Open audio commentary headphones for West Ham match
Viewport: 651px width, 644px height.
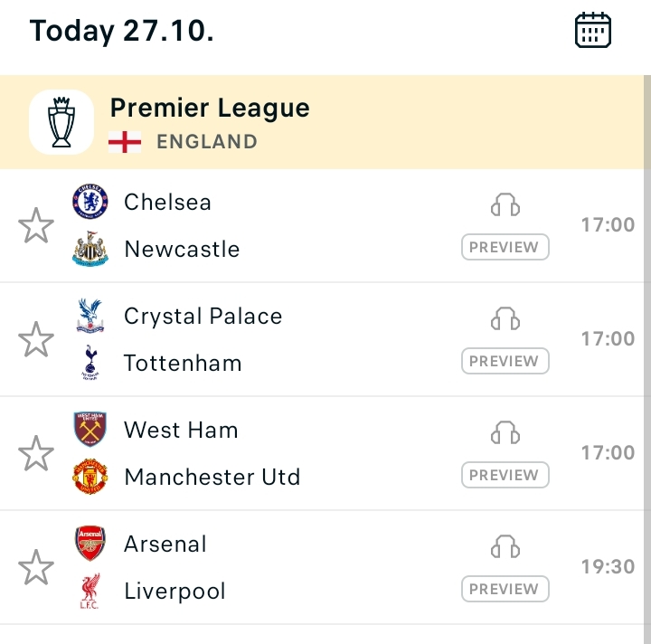[505, 432]
